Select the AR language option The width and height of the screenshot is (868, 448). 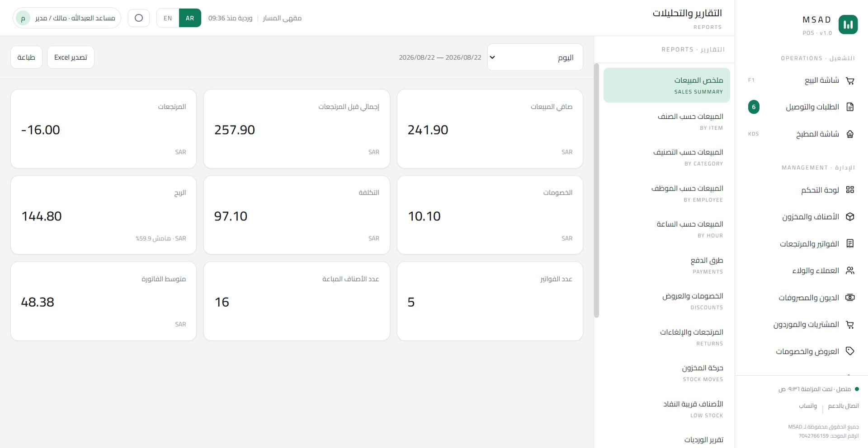190,18
